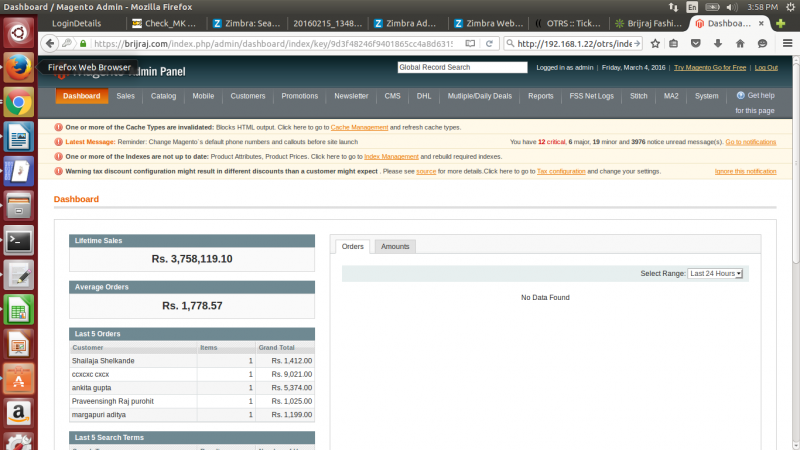Image resolution: width=800 pixels, height=450 pixels.
Task: Open LibreOffice Writer dock icon
Action: (x=18, y=137)
